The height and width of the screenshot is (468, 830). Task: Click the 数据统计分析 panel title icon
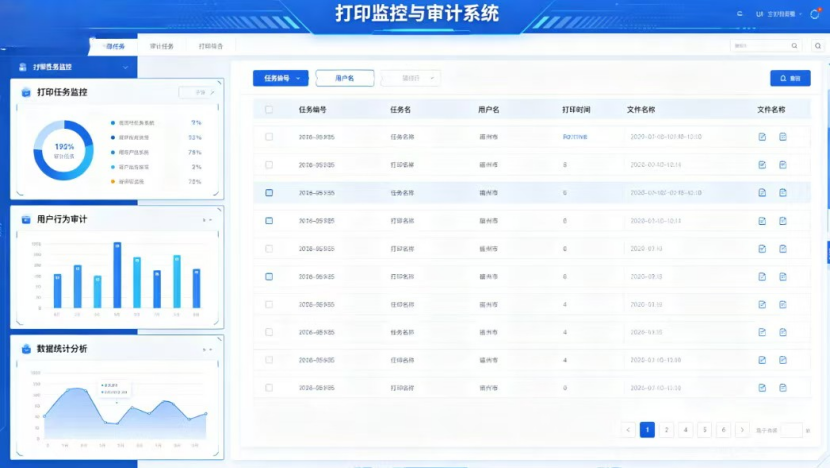click(26, 349)
